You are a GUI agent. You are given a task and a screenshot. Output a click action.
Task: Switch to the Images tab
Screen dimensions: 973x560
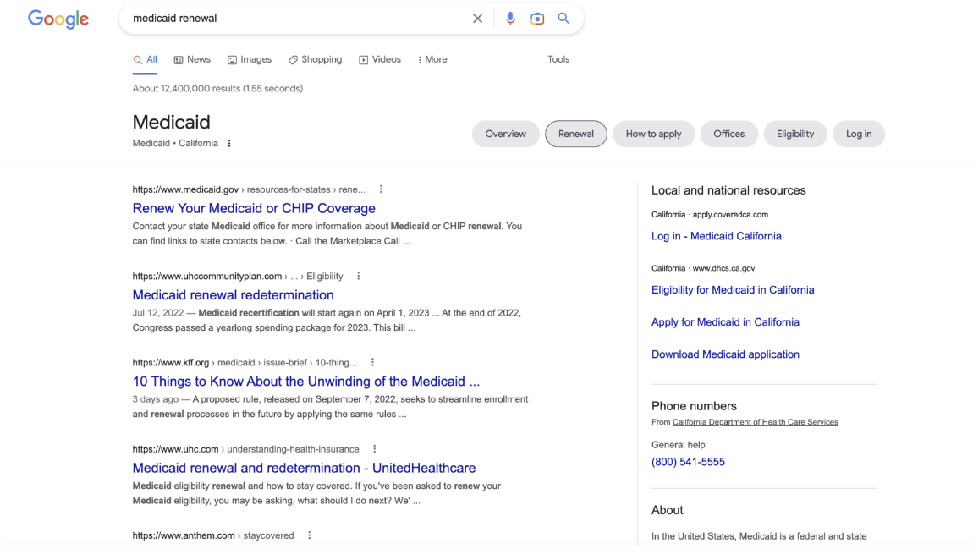pyautogui.click(x=250, y=60)
